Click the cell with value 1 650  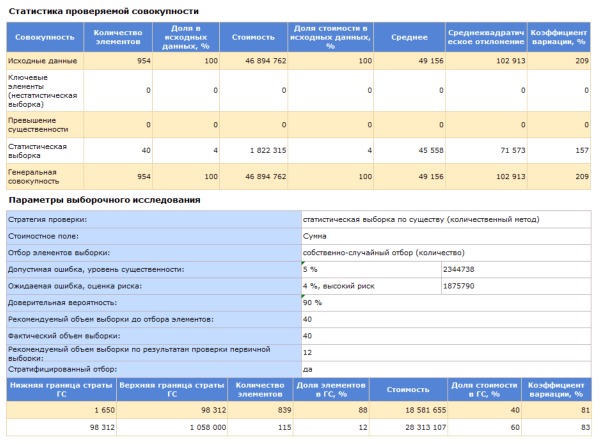(61, 410)
